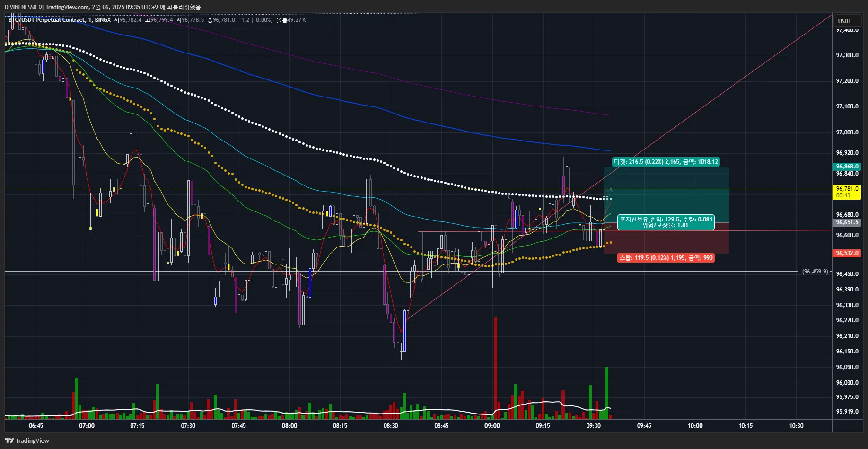This screenshot has width=868, height=449.
Task: Click the 06:45 time axis label
Action: (x=36, y=426)
